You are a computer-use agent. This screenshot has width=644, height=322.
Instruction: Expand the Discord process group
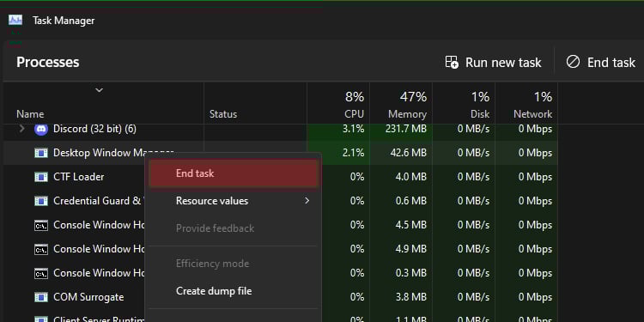click(22, 129)
